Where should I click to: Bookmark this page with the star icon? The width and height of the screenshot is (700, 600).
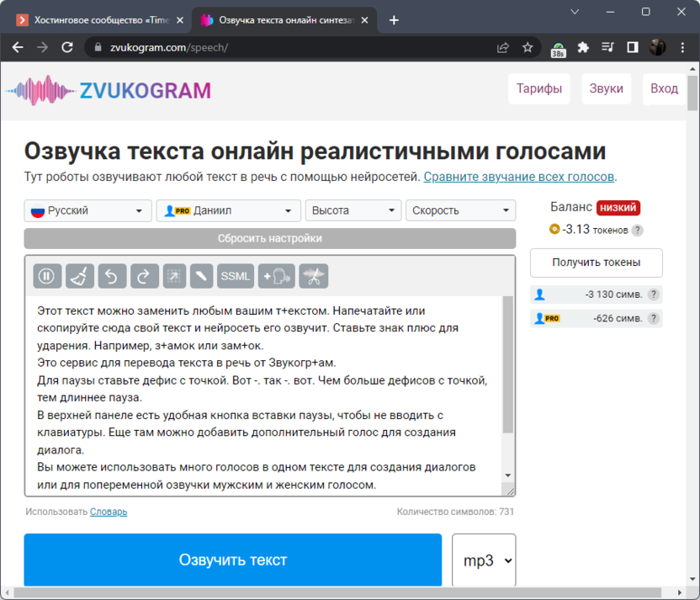point(528,47)
